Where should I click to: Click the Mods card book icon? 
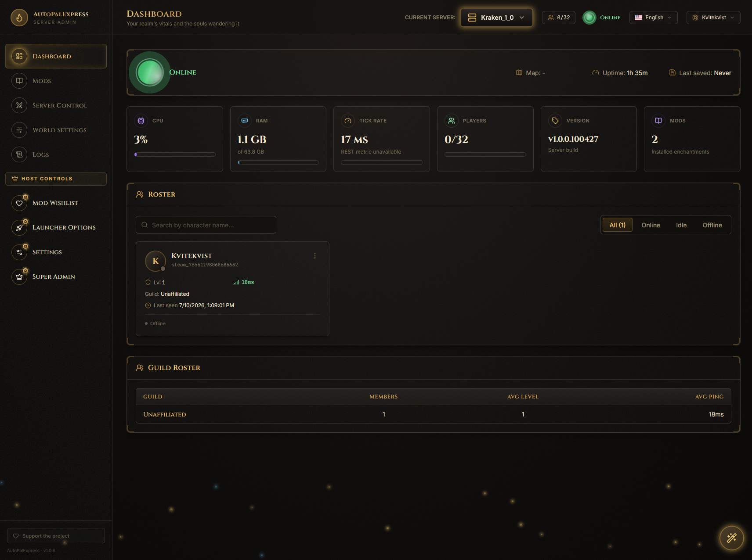pos(658,121)
